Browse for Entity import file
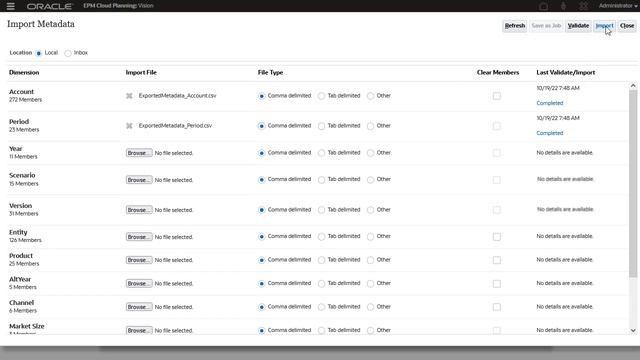The height and width of the screenshot is (360, 640). pos(139,237)
